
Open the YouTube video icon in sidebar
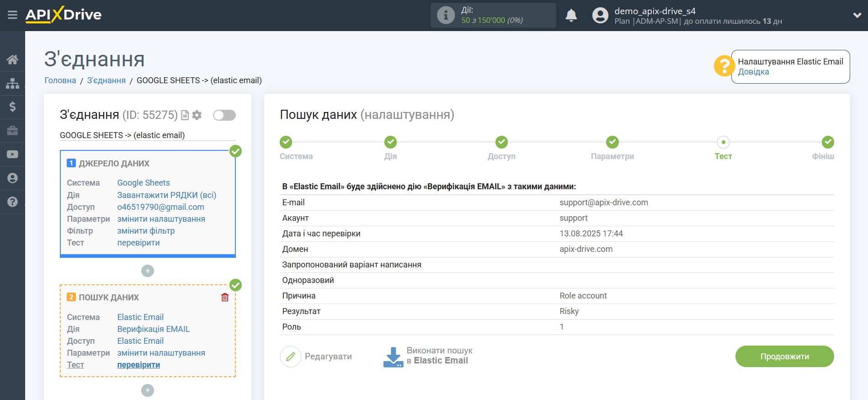(12, 155)
